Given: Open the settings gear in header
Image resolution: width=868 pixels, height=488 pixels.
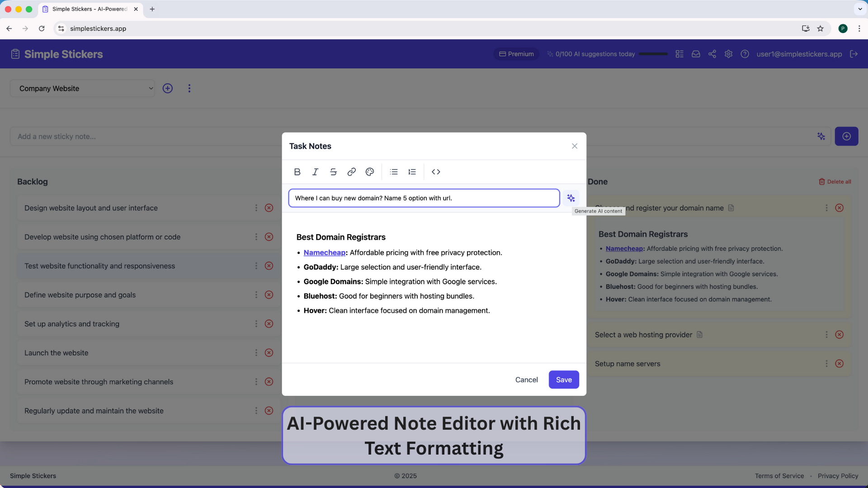Looking at the screenshot, I should [728, 54].
